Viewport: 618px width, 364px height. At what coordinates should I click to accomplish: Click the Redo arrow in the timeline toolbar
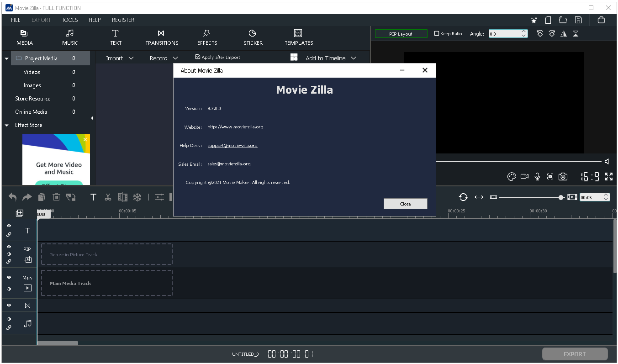(x=27, y=197)
